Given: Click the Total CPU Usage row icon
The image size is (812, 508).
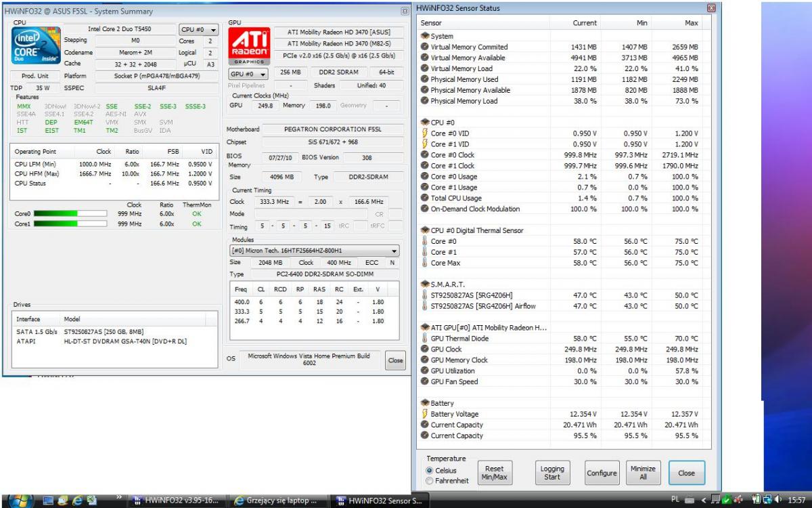Looking at the screenshot, I should pyautogui.click(x=425, y=198).
